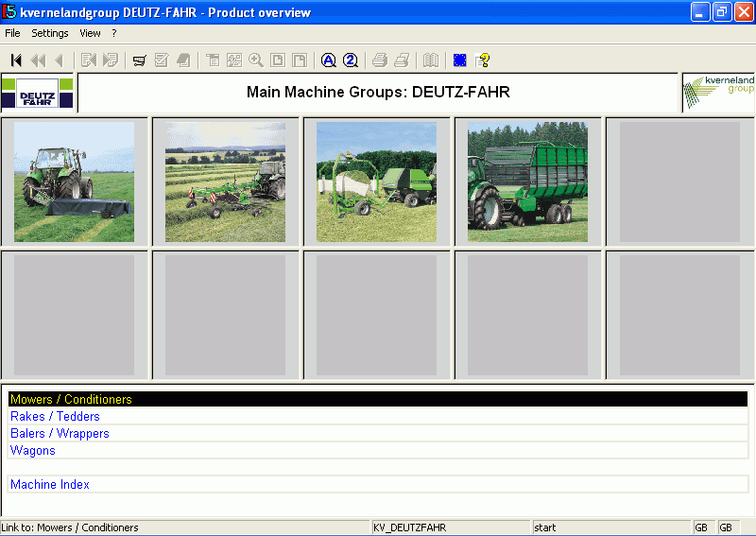Viewport: 756px width, 536px height.
Task: Go to the Machine Index link
Action: tap(50, 484)
